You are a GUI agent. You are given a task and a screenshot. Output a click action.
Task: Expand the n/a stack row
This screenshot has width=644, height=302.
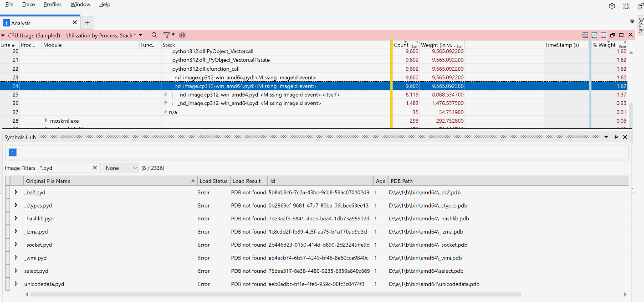(166, 112)
